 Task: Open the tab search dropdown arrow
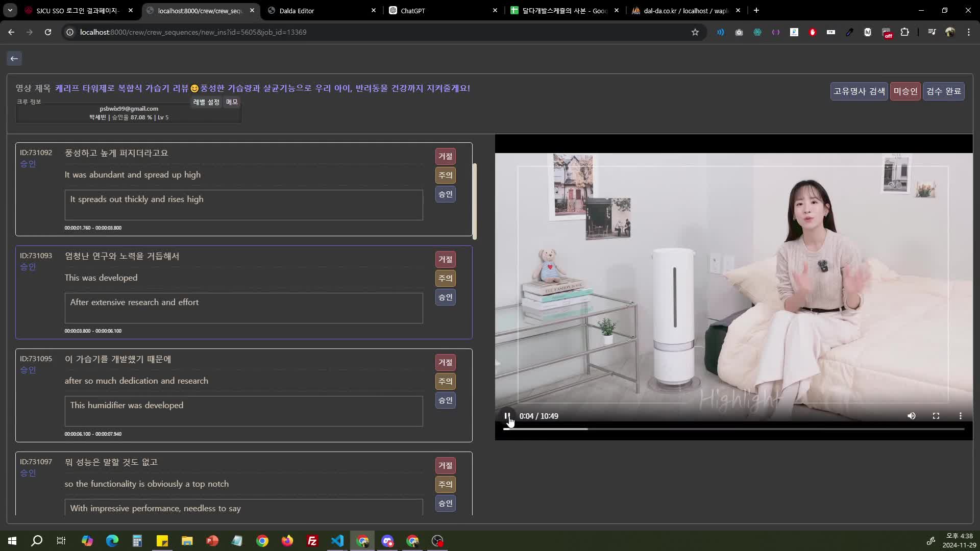pos(10,10)
